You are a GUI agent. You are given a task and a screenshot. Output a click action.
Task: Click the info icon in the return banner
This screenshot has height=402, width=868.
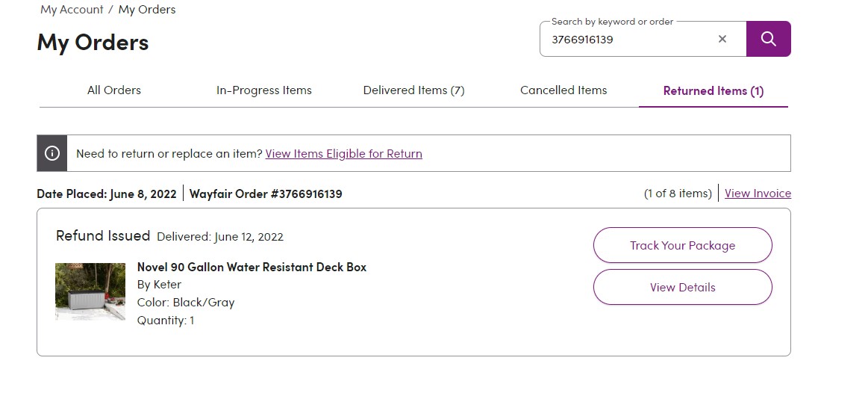(x=52, y=153)
